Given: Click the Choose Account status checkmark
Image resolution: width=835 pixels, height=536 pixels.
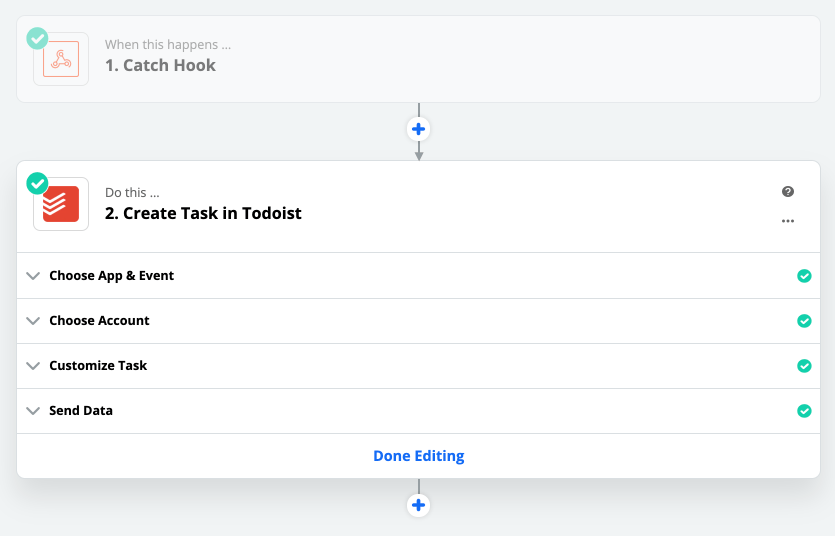Looking at the screenshot, I should [804, 321].
